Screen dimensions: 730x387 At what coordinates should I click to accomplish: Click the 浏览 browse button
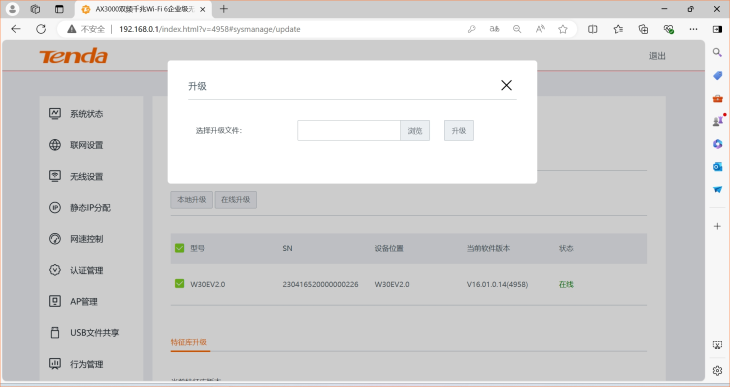[x=415, y=130]
